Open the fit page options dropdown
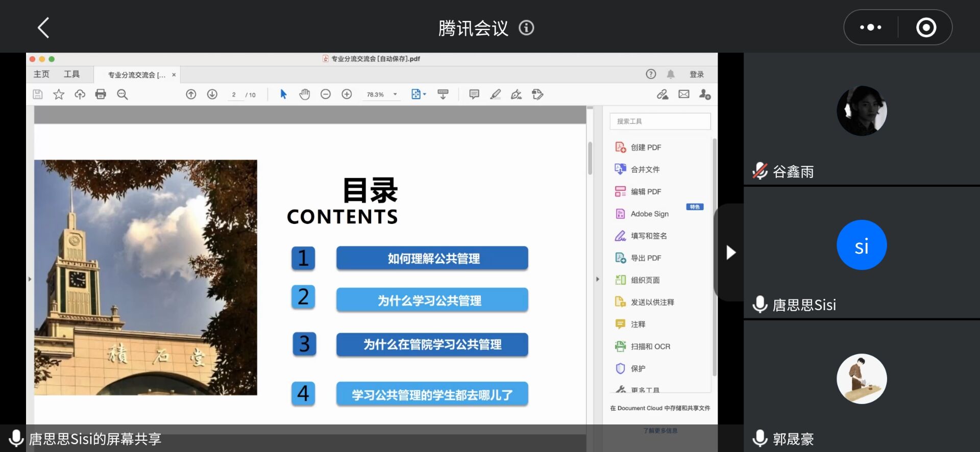 click(x=419, y=94)
